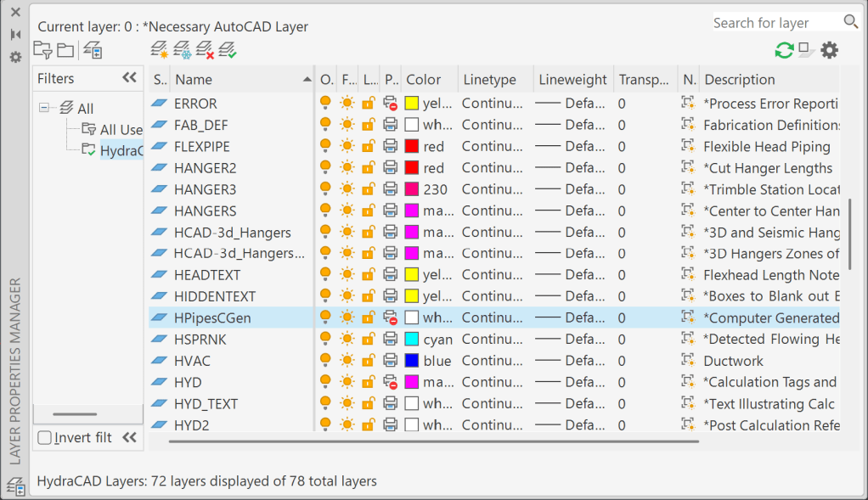Open Linetype cell for HVAC layer
Viewport: 868px width, 500px height.
coord(492,361)
